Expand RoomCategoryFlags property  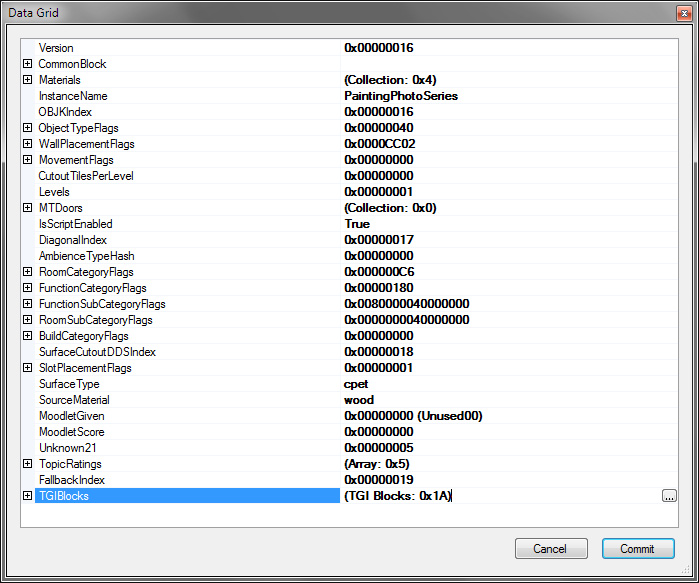point(27,272)
